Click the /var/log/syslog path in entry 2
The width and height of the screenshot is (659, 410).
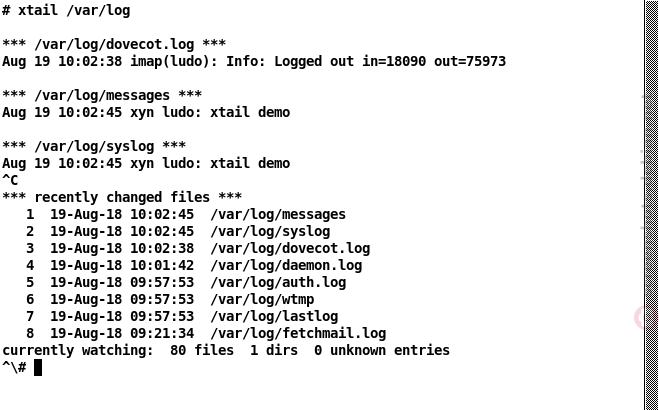(270, 231)
